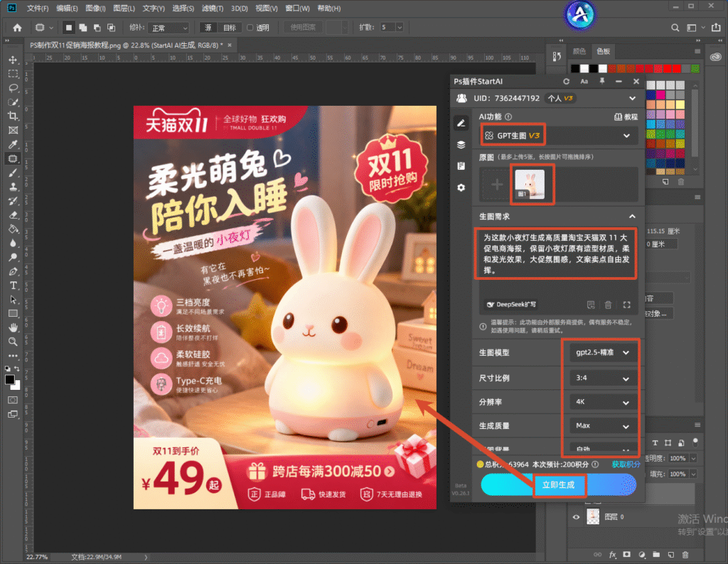728x564 pixels.
Task: Open the 修补 mode dropdown
Action: pyautogui.click(x=168, y=28)
